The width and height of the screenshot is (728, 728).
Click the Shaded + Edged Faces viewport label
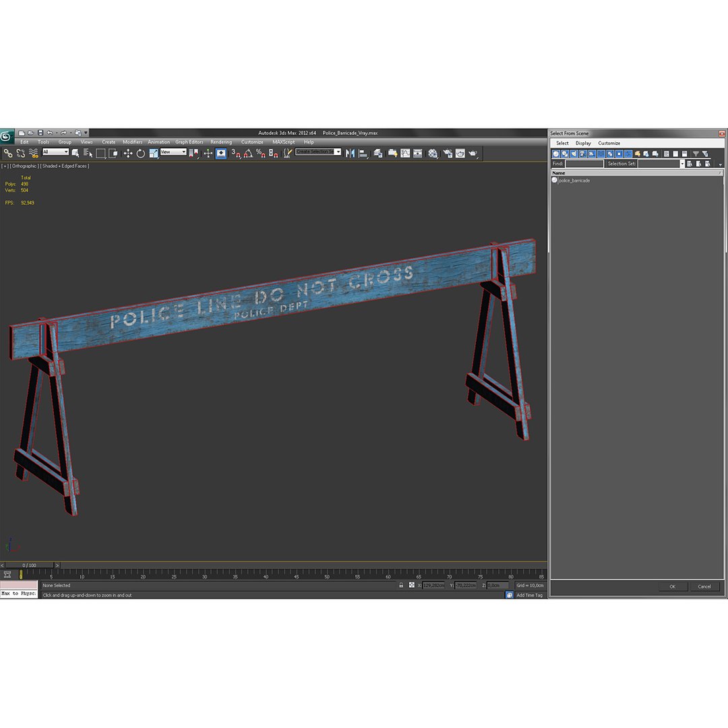click(x=65, y=166)
